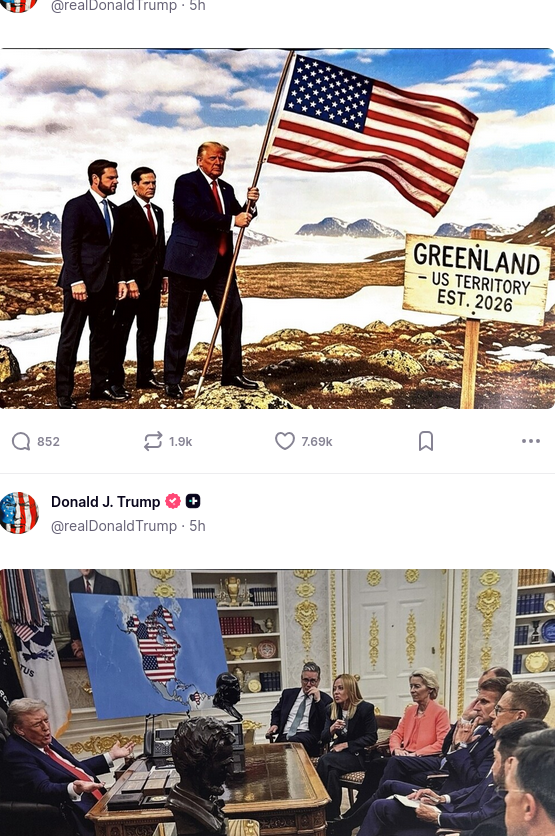
Task: Enlarge the Greenland US Territory flag image
Action: [277, 229]
